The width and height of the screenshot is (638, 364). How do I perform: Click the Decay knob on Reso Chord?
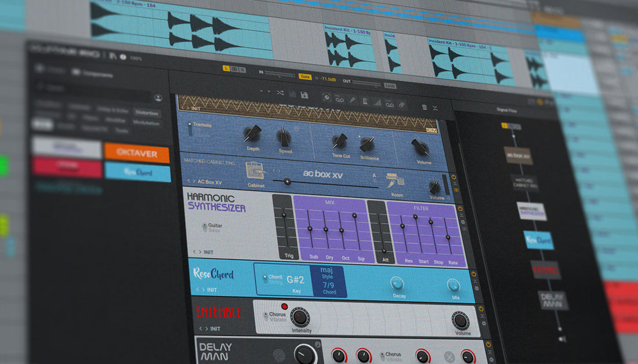tap(397, 283)
